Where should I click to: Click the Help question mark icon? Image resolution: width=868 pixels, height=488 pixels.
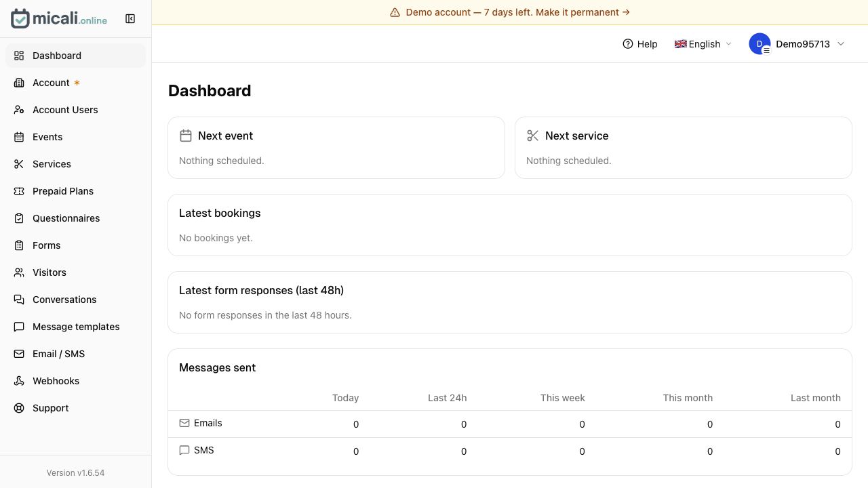[x=628, y=43]
